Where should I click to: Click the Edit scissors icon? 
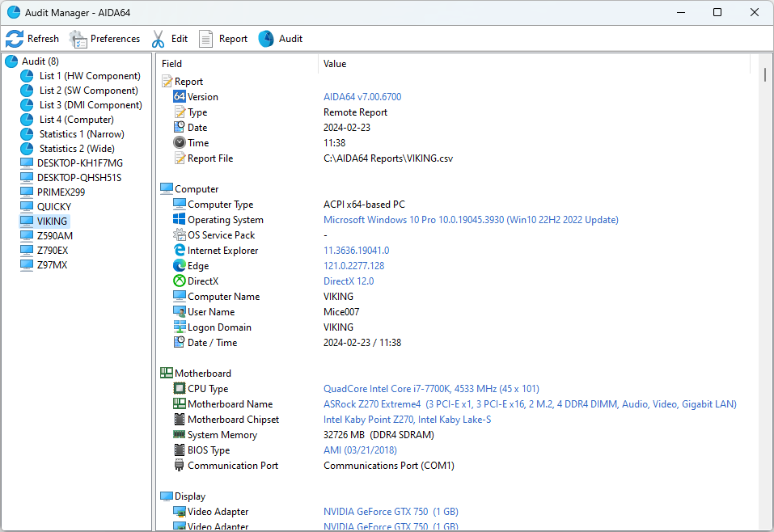(x=158, y=39)
